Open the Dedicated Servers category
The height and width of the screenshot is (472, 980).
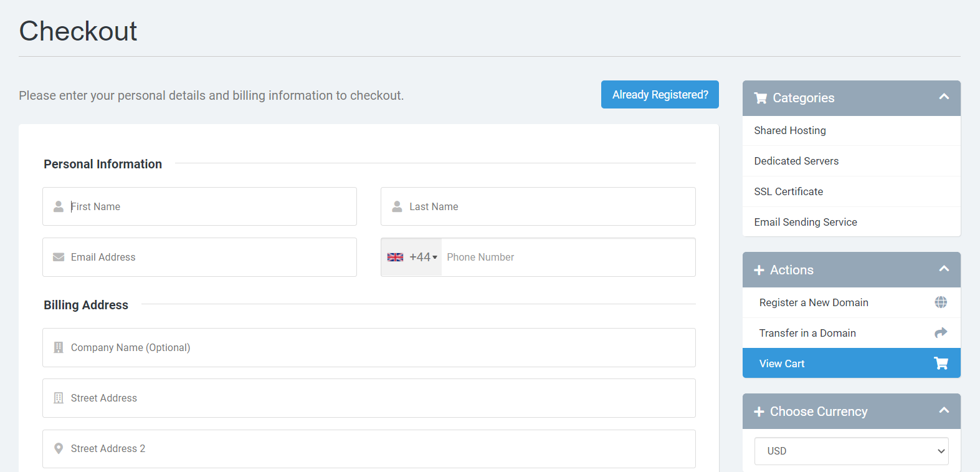pos(852,161)
